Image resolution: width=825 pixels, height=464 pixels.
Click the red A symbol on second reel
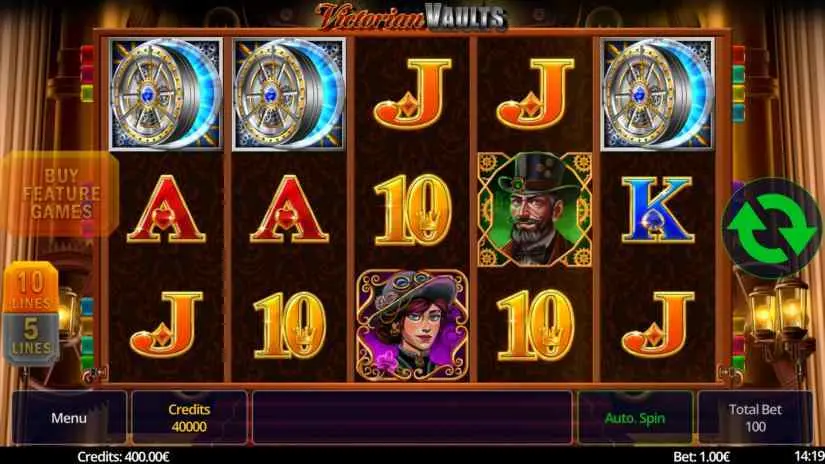289,209
